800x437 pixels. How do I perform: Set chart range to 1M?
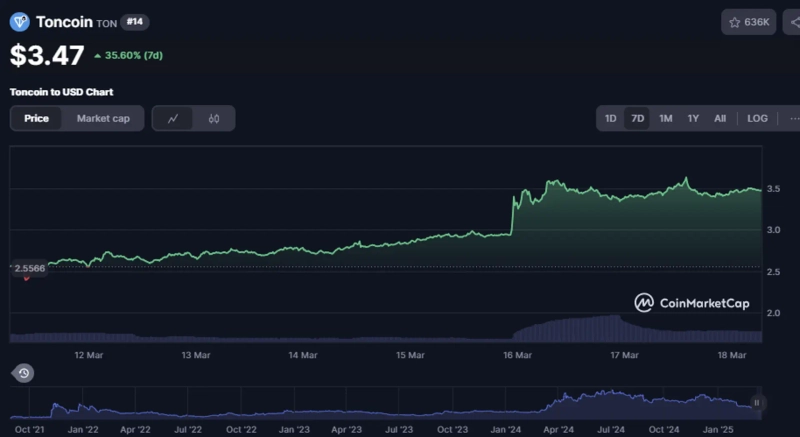tap(665, 118)
